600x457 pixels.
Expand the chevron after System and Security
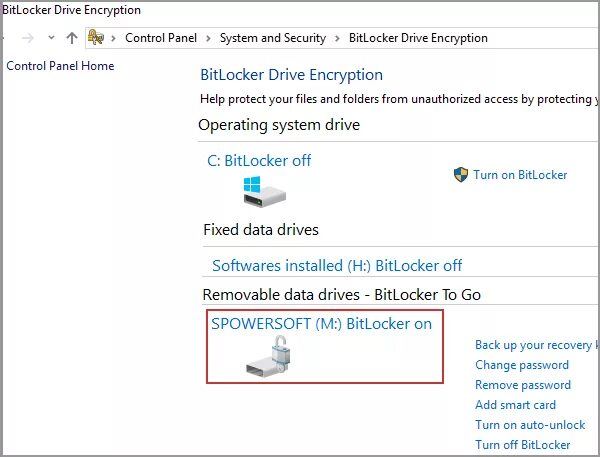(x=337, y=38)
